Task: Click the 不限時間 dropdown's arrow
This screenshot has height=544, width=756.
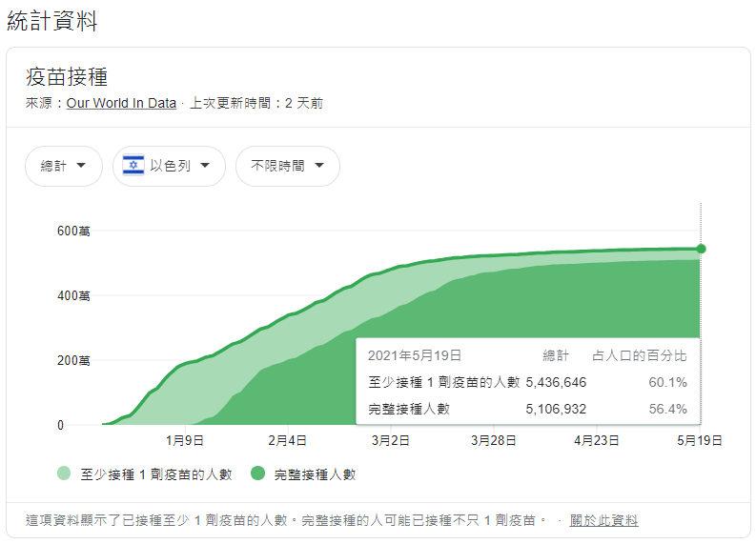Action: (x=319, y=165)
